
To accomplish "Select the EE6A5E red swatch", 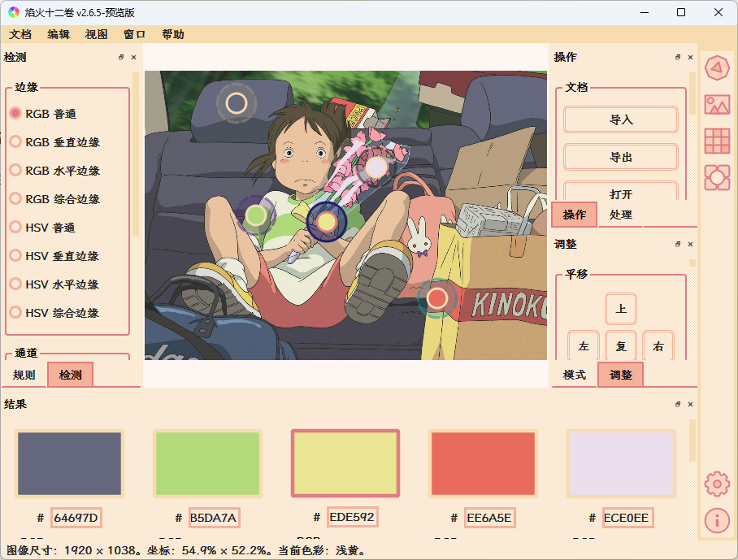I will pos(483,463).
